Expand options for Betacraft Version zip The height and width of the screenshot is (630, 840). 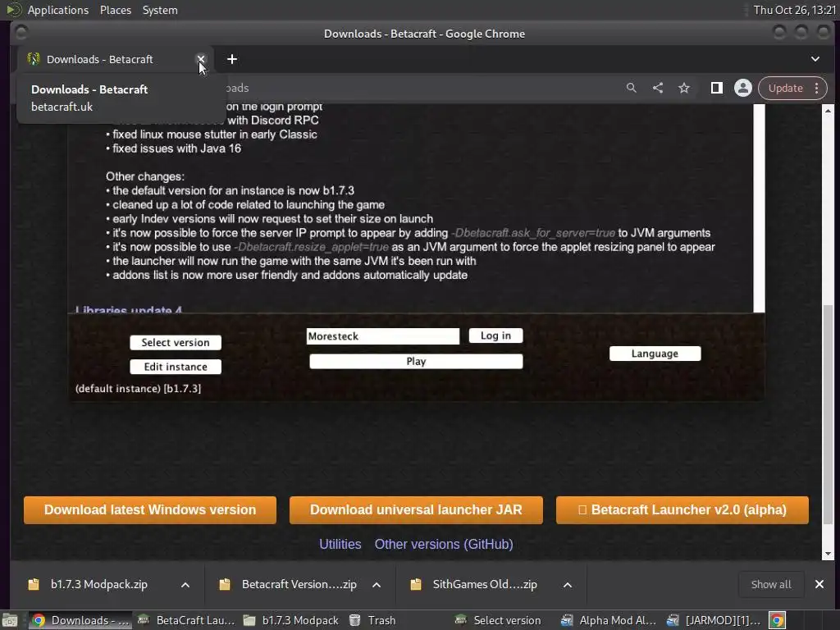[377, 584]
